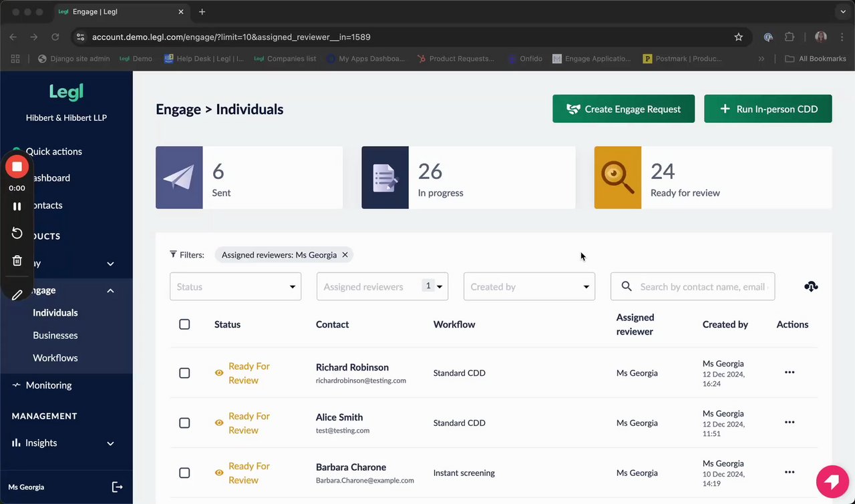Open Workflows in the sidebar
Image resolution: width=855 pixels, height=504 pixels.
click(x=55, y=358)
